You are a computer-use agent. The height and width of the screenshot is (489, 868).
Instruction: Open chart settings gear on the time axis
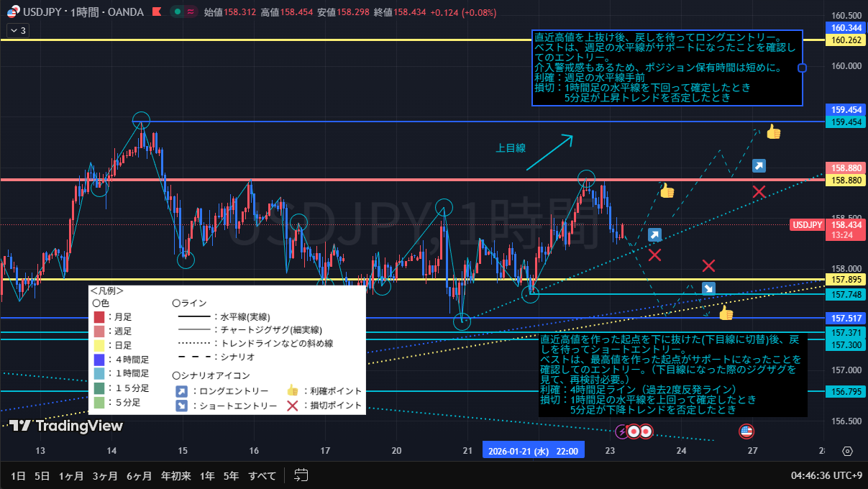[847, 451]
